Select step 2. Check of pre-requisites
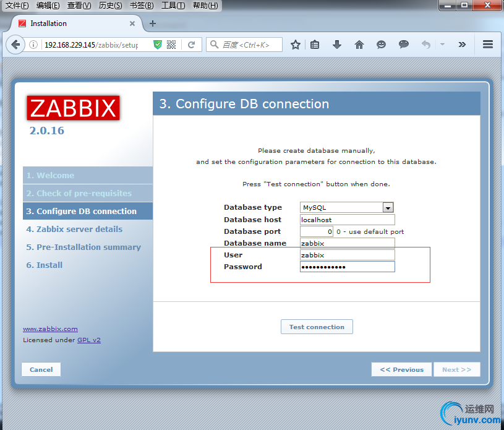 click(88, 193)
